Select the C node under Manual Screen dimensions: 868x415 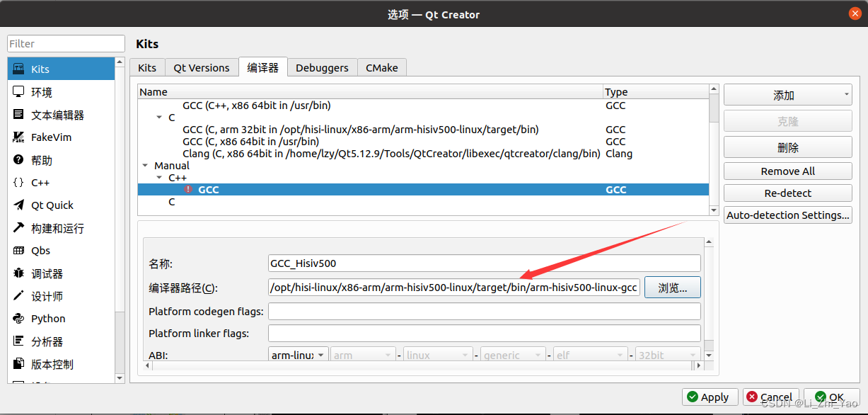pos(423,202)
